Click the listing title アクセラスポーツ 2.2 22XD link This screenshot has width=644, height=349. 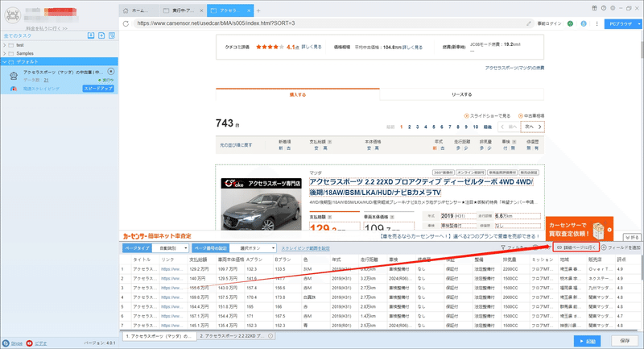click(x=421, y=187)
